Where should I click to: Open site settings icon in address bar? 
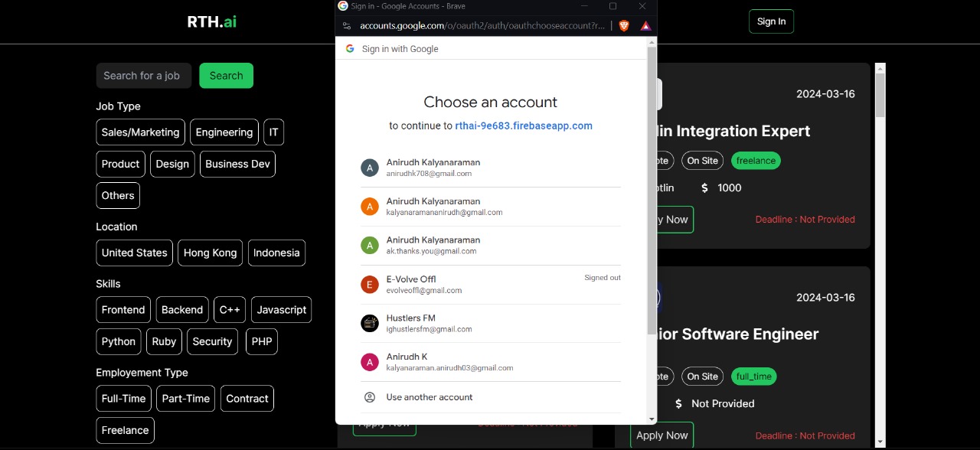[x=347, y=25]
